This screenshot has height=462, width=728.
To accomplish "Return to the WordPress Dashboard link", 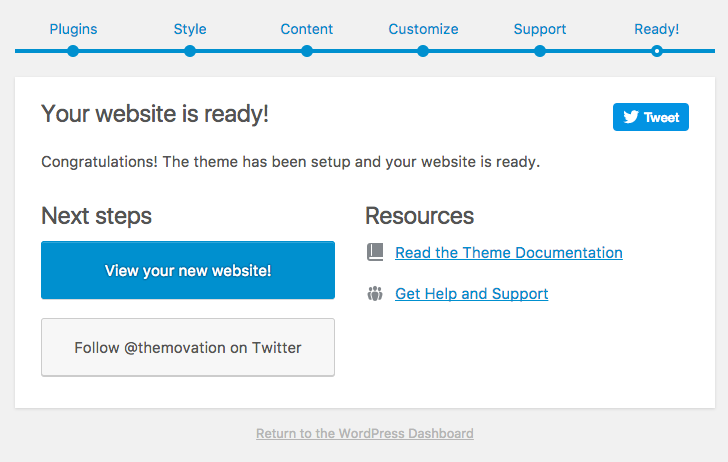I will 365,434.
